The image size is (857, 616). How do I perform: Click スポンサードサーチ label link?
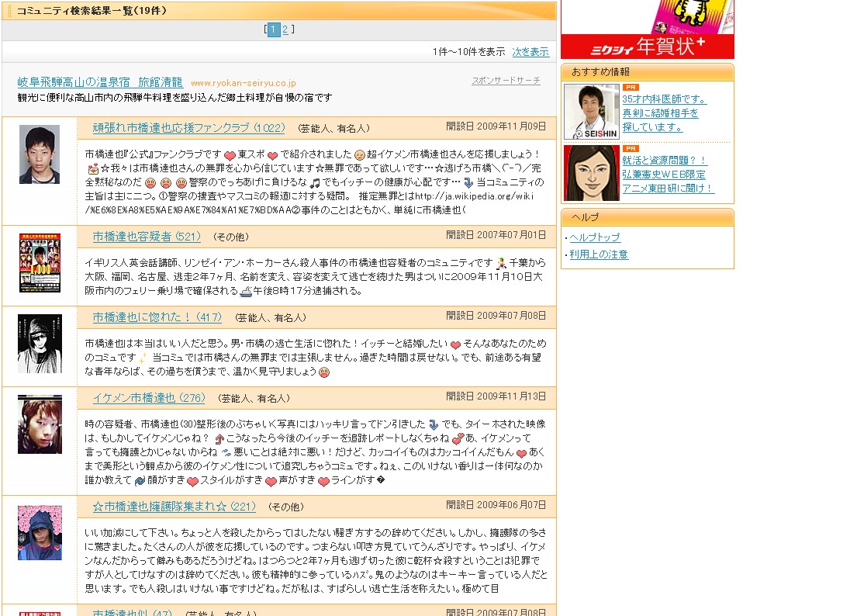506,81
